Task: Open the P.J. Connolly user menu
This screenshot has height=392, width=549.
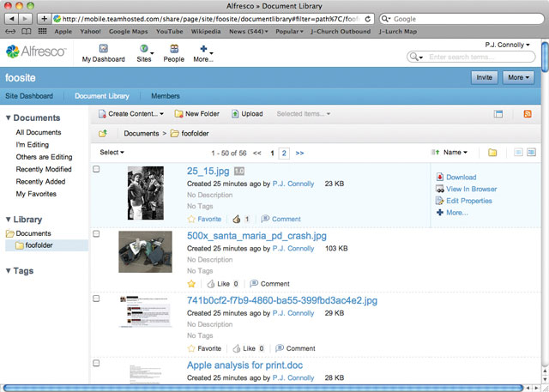Action: point(507,45)
